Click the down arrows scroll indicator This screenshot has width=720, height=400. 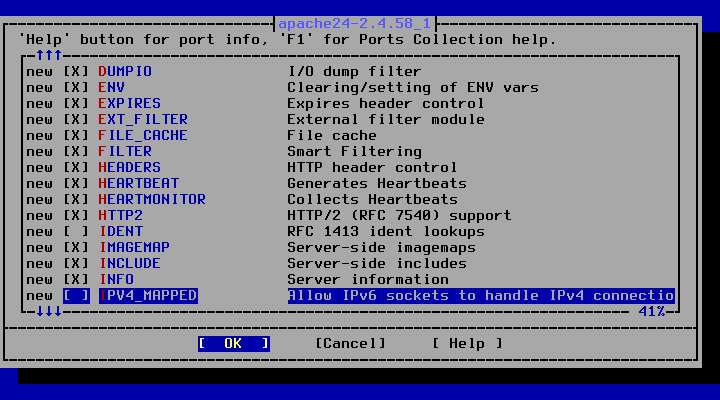pyautogui.click(x=49, y=312)
